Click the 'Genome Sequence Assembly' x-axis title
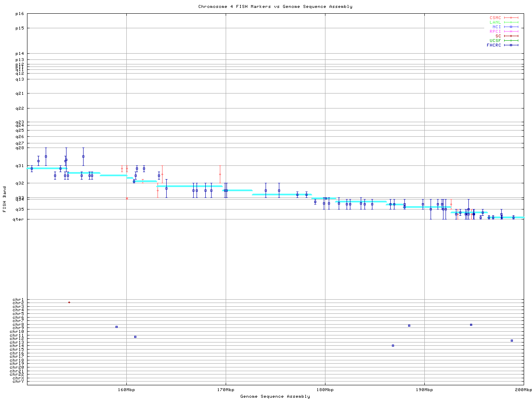532x399 pixels. click(x=275, y=397)
